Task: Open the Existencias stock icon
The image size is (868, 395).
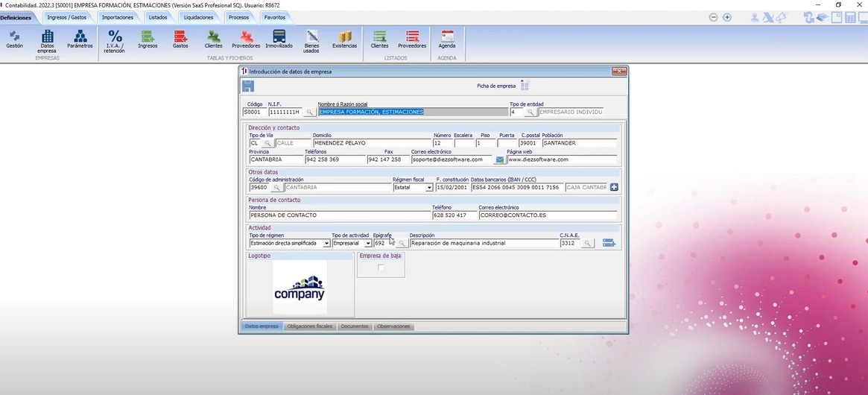Action: pos(344,39)
